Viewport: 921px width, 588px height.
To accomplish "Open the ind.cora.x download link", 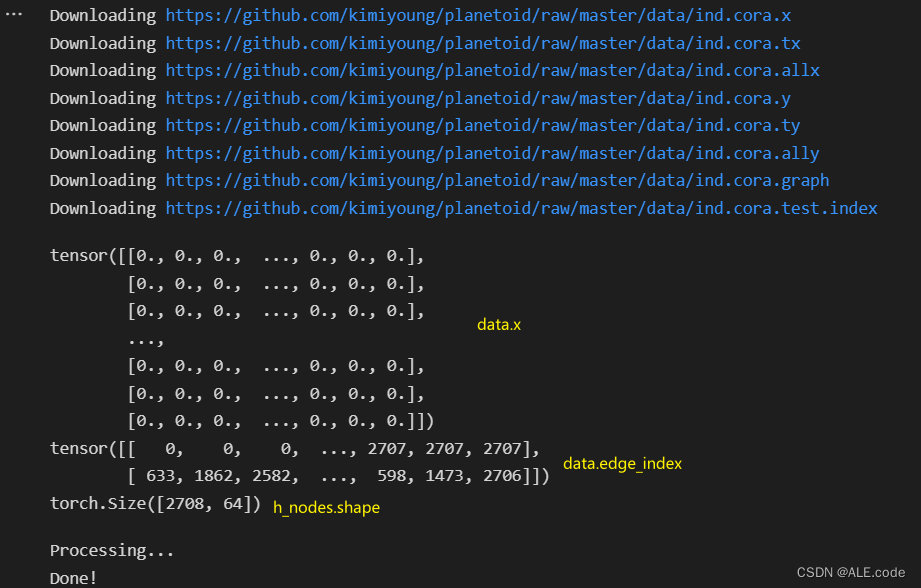I will tap(478, 16).
